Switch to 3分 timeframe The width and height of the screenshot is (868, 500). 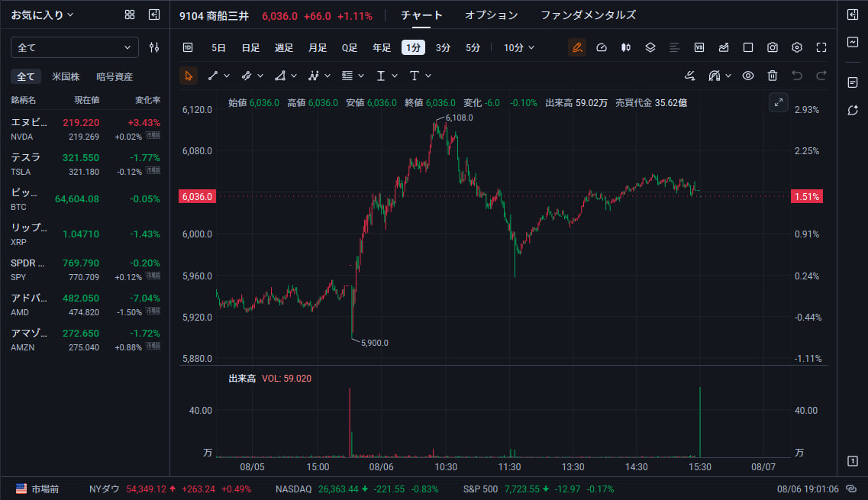coord(443,47)
